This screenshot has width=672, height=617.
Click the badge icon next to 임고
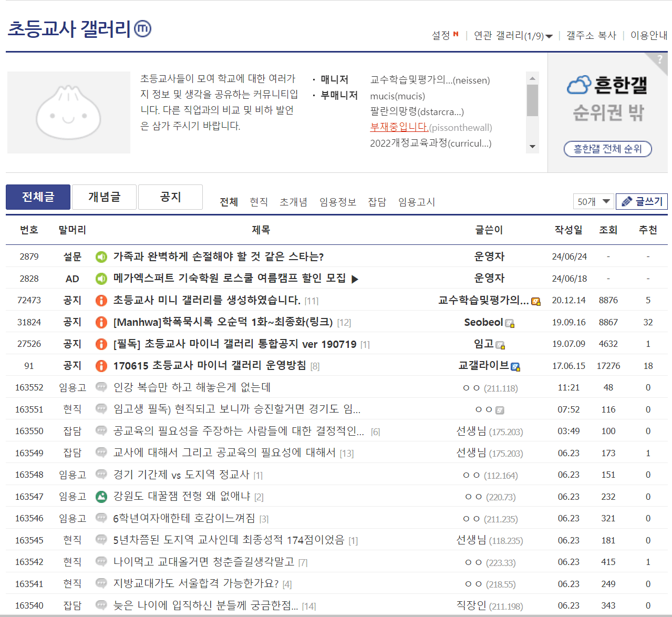(500, 345)
